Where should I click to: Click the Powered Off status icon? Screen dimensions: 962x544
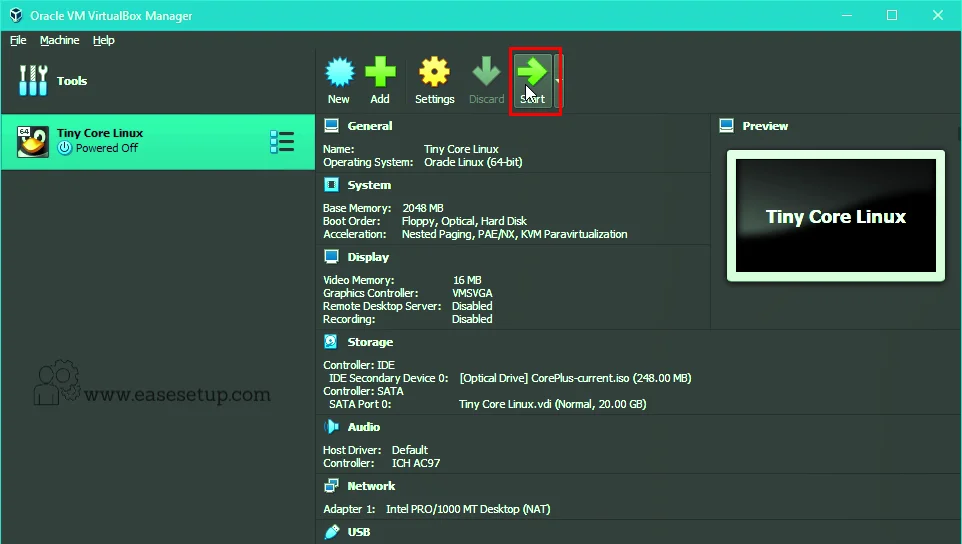click(x=64, y=148)
